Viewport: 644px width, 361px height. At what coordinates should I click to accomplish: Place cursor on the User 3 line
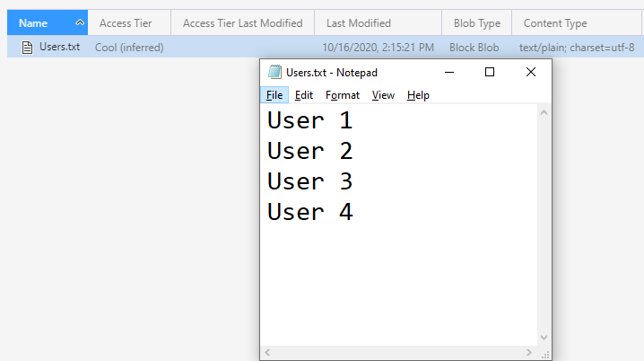310,181
